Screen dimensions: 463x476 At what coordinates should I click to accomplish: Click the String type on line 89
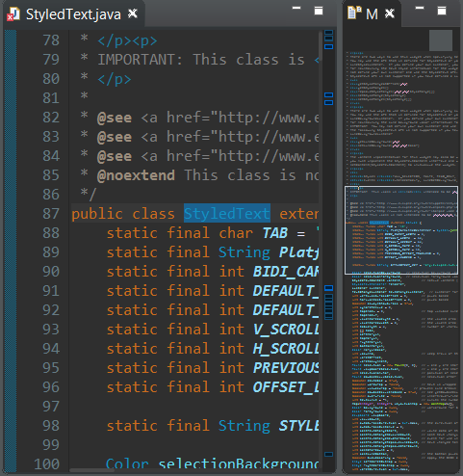click(244, 252)
